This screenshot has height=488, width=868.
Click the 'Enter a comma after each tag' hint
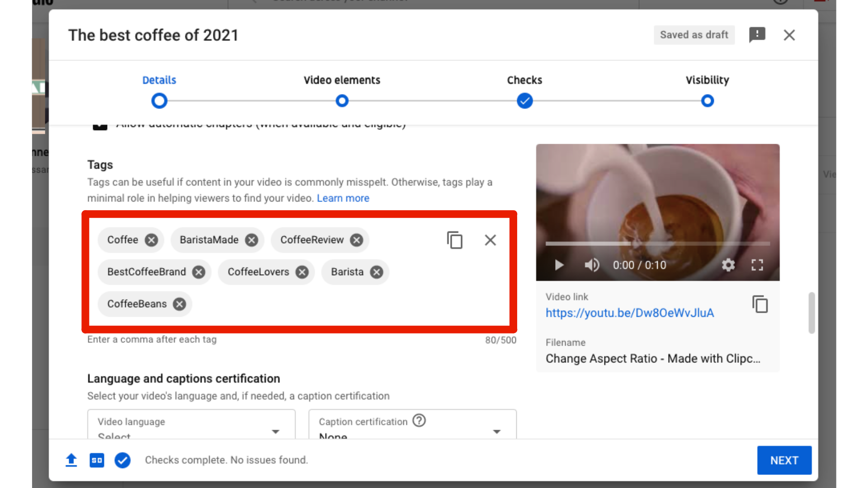tap(152, 339)
